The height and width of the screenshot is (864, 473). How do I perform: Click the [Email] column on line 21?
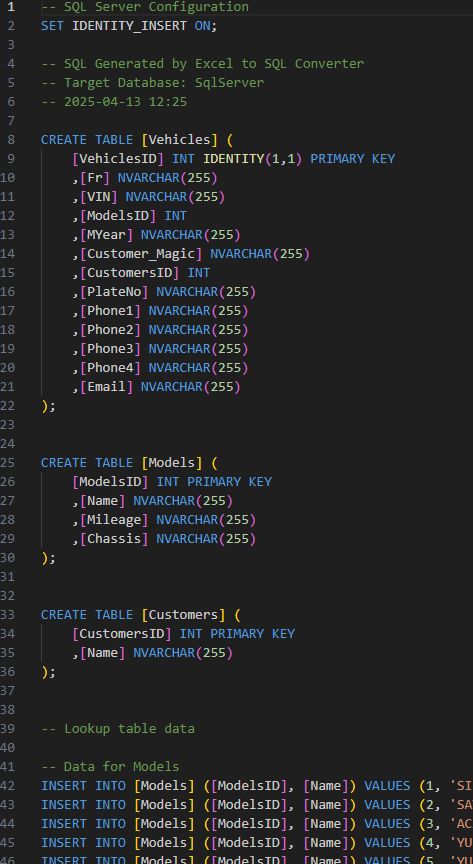[106, 387]
